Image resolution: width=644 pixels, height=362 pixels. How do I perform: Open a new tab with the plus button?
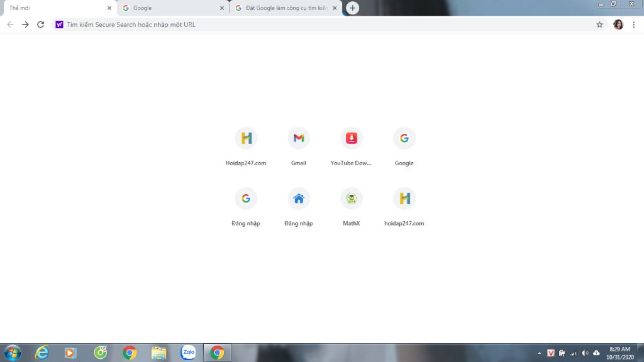click(352, 8)
